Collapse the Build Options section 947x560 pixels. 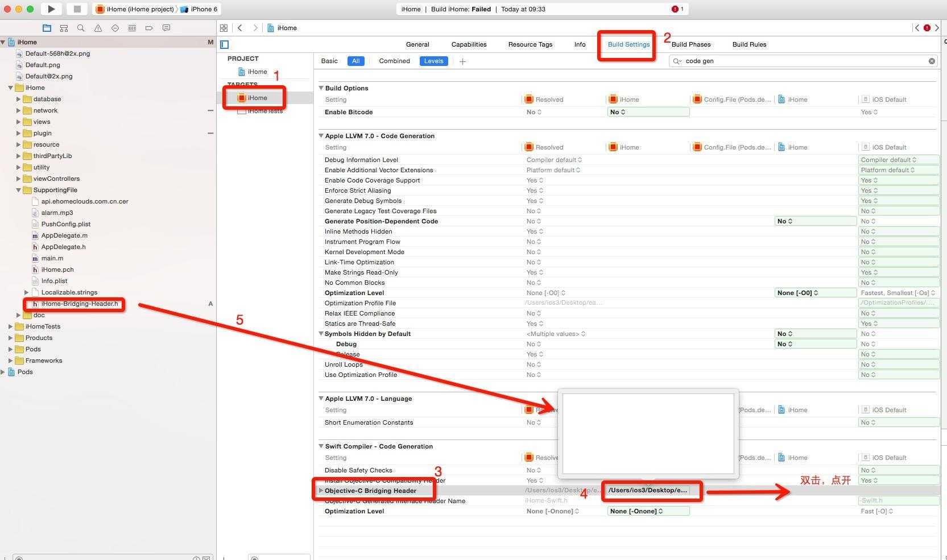[x=321, y=88]
